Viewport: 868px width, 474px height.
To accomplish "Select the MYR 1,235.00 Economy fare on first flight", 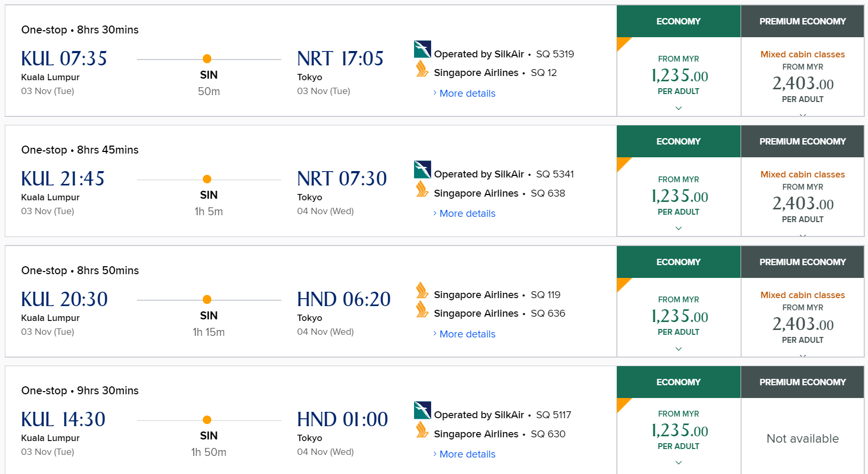I will point(678,77).
